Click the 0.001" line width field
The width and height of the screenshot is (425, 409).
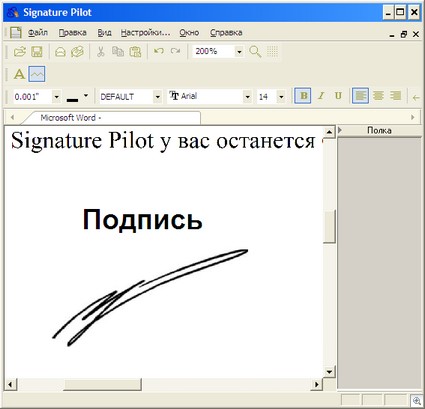(33, 97)
